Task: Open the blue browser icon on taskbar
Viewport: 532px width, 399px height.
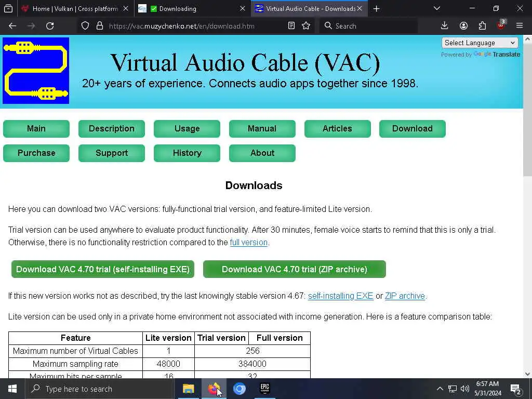Action: 239,389
